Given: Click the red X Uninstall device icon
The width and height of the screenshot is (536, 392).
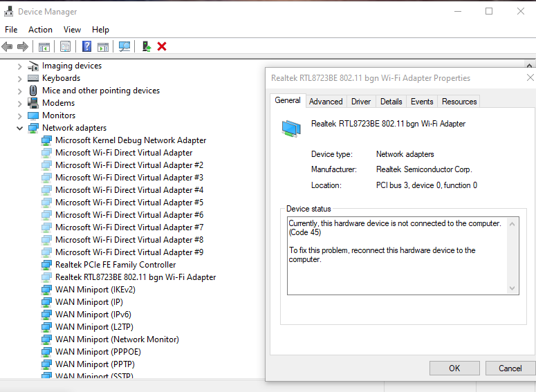Looking at the screenshot, I should (x=162, y=46).
